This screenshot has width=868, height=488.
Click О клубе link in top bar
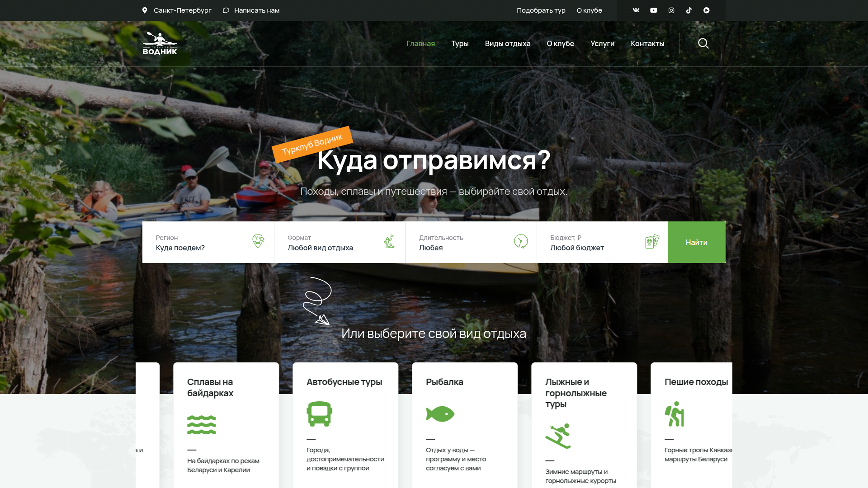(x=590, y=10)
